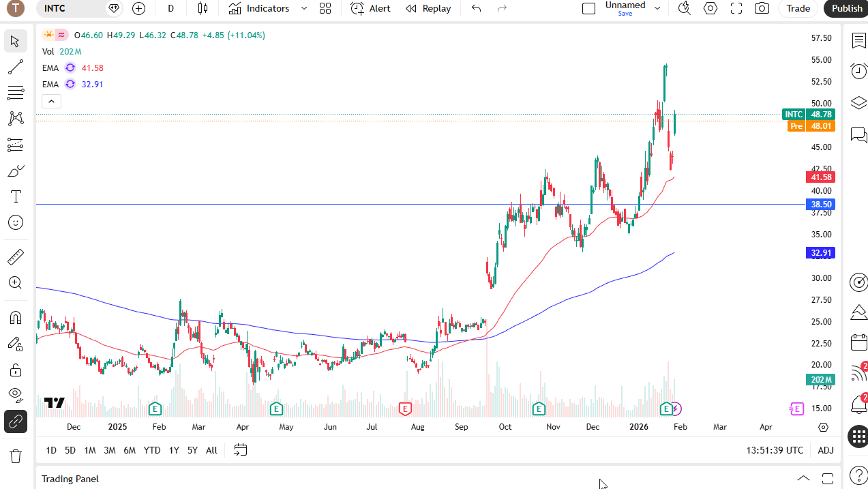This screenshot has width=868, height=489.
Task: Select the 1D time range
Action: [x=51, y=450]
